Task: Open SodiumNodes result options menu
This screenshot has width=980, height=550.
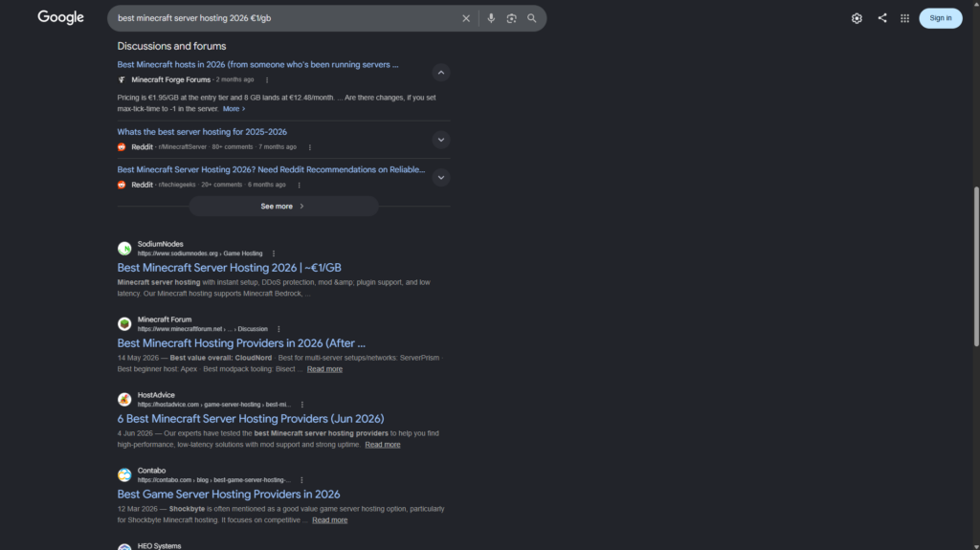Action: pos(273,253)
